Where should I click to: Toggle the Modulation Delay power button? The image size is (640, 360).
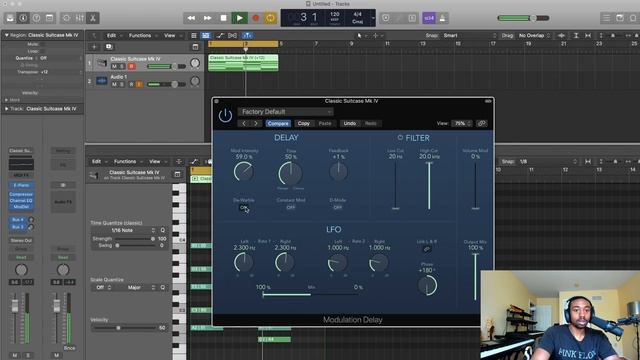point(225,116)
